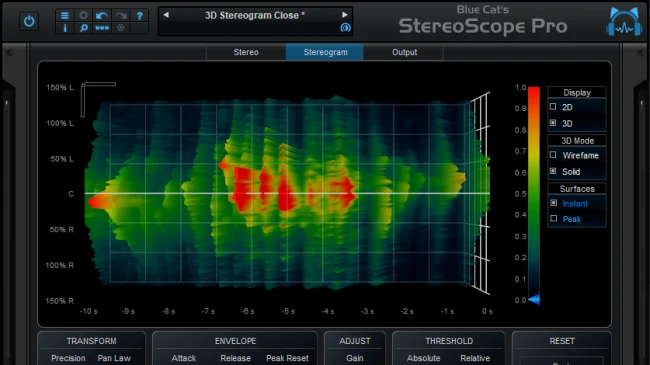Click the magnifier zoom icon

[x=83, y=28]
